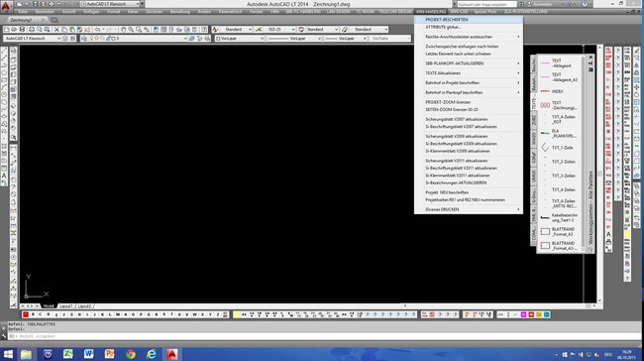Viewport: 644px width, 361px height.
Task: Switch to the Zeichnung1 drawing tab
Action: point(21,20)
